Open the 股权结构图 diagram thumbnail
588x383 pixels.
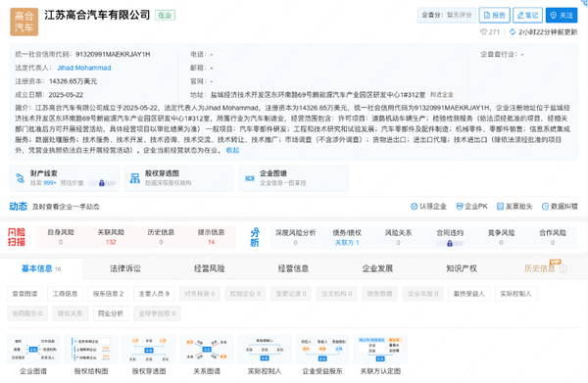click(x=91, y=350)
